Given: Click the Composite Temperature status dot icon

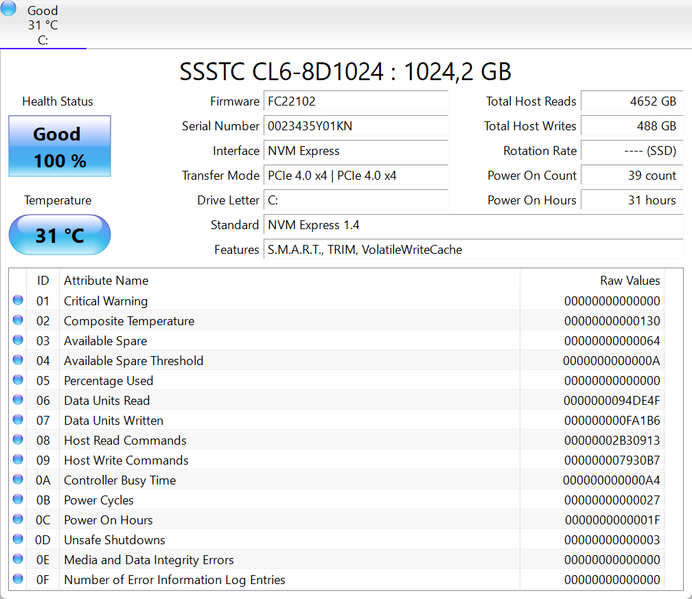Looking at the screenshot, I should 18,321.
